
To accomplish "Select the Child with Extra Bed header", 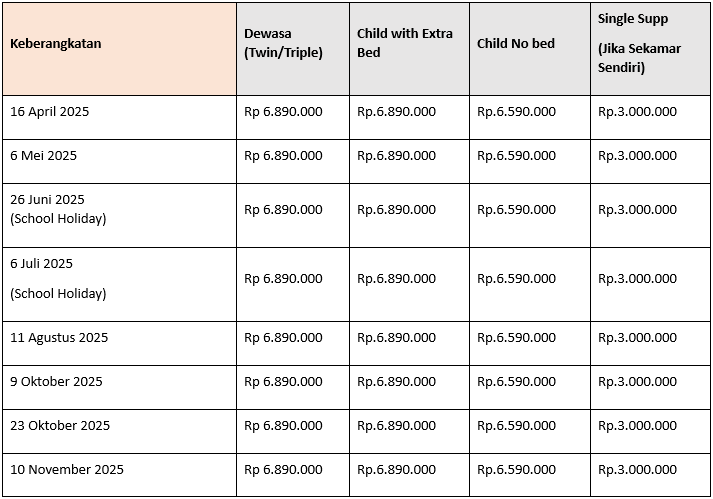I will [x=409, y=49].
